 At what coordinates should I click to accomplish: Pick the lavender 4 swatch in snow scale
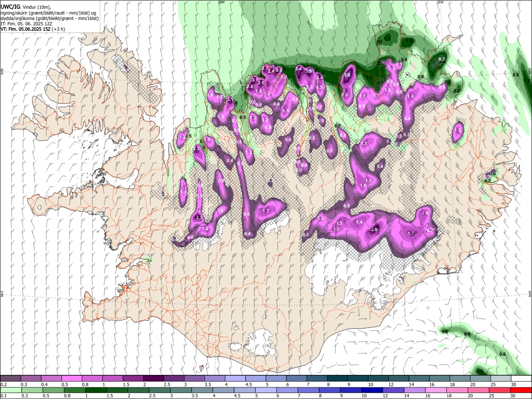pyautogui.click(x=234, y=379)
